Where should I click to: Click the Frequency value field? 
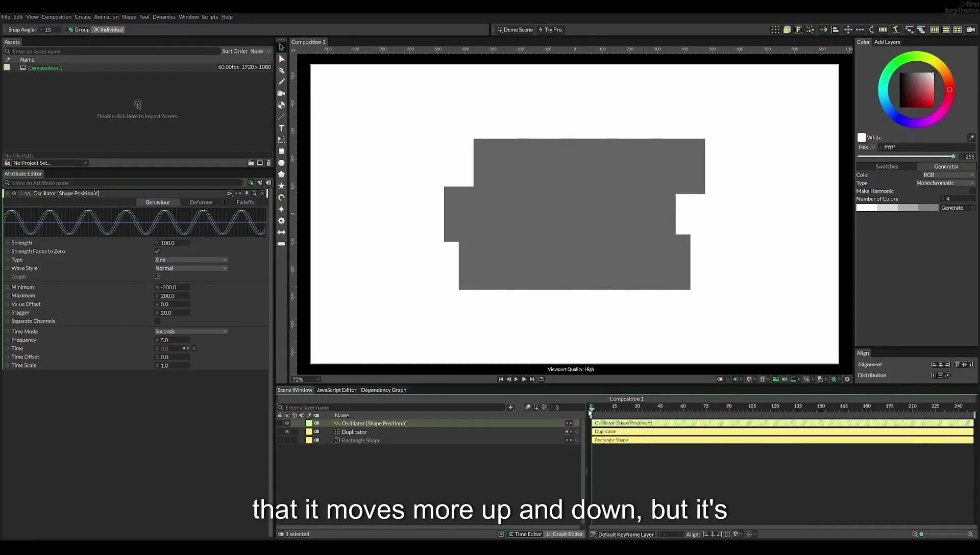click(x=173, y=340)
